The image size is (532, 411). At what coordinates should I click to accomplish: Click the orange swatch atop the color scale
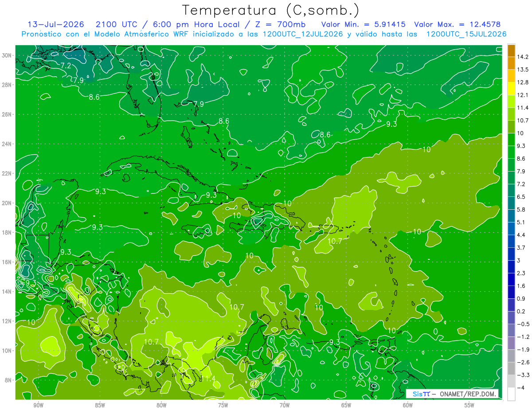point(511,51)
